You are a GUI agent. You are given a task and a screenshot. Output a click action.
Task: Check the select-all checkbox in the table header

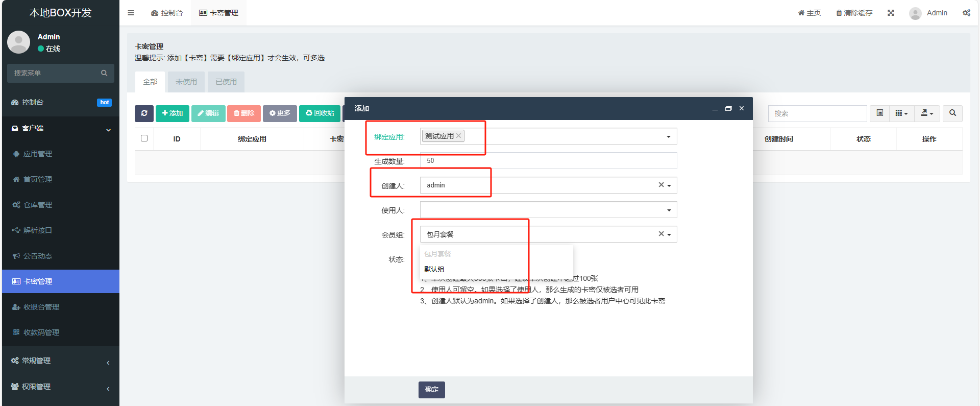[144, 138]
